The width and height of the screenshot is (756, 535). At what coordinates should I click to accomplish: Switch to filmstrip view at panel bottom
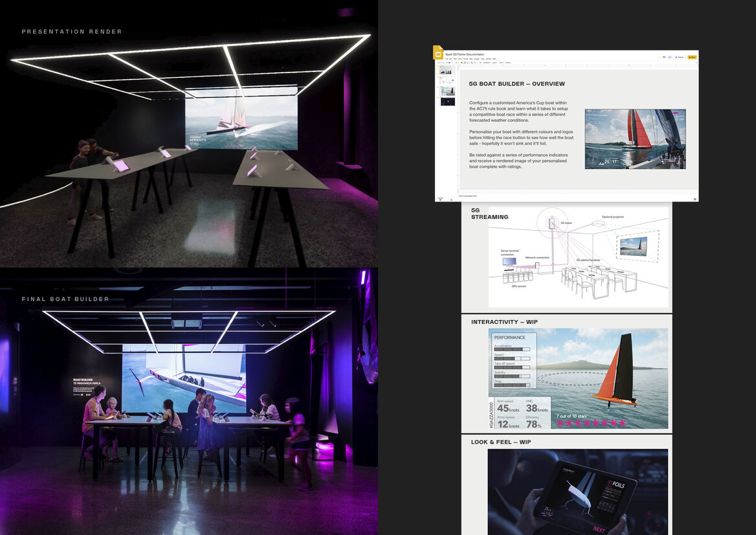[x=440, y=199]
